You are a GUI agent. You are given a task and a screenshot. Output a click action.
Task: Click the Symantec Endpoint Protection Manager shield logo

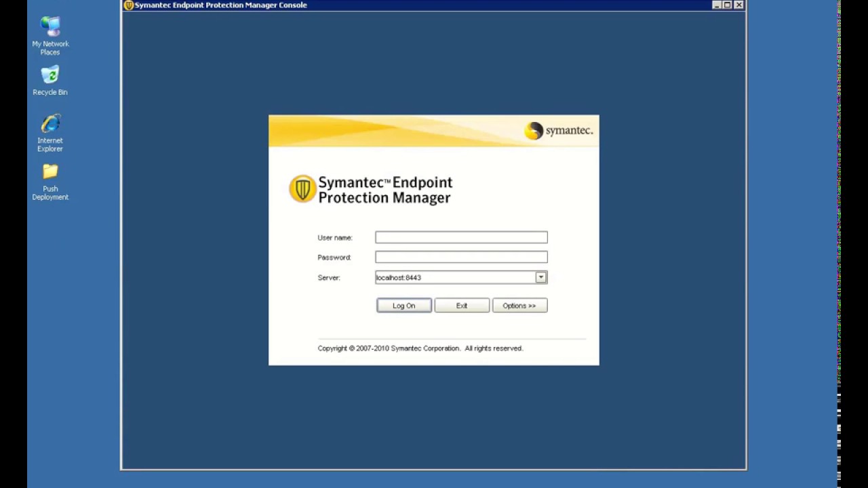coord(302,189)
